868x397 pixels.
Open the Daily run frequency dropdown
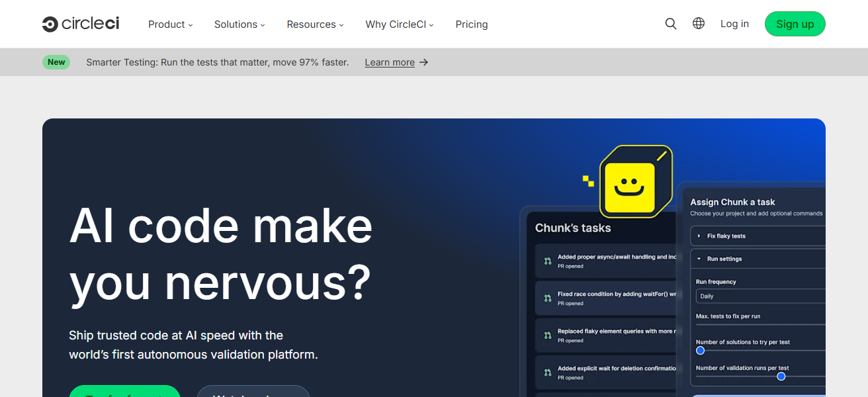pyautogui.click(x=759, y=295)
